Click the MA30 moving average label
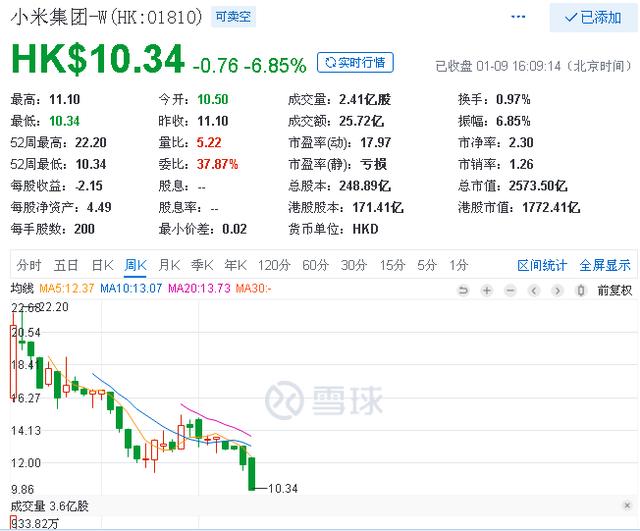The height and width of the screenshot is (531, 640). tap(253, 289)
